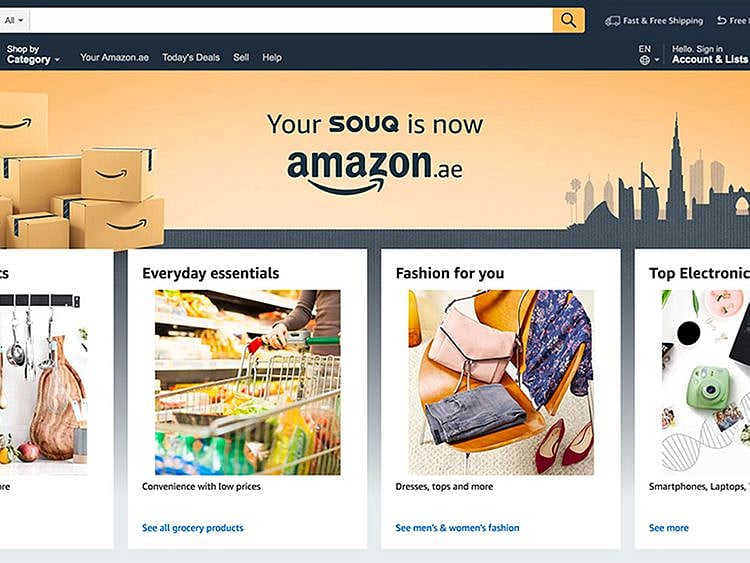Click the Amazon boxes banner image
Viewport: 750px width, 563px height.
(82, 182)
